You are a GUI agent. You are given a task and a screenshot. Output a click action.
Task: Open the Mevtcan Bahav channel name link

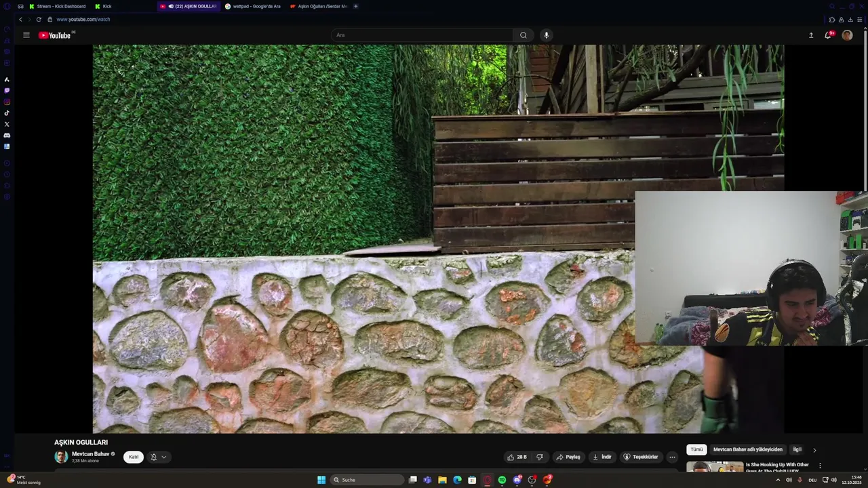pyautogui.click(x=90, y=454)
